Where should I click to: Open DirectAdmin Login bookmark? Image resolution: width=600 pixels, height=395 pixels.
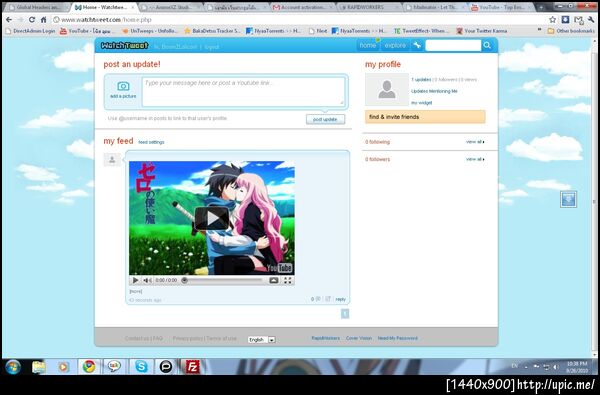(30, 31)
